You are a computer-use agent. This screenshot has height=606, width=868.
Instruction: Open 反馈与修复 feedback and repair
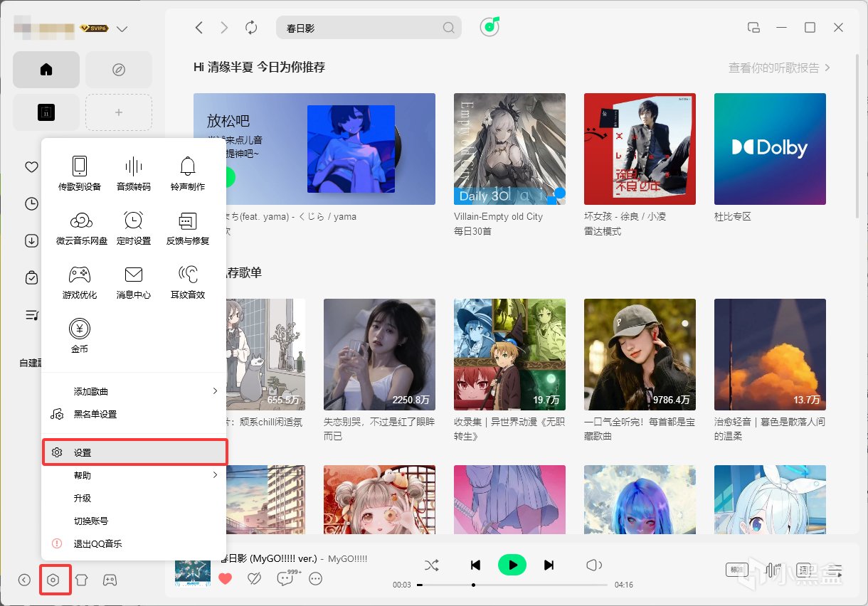[188, 228]
